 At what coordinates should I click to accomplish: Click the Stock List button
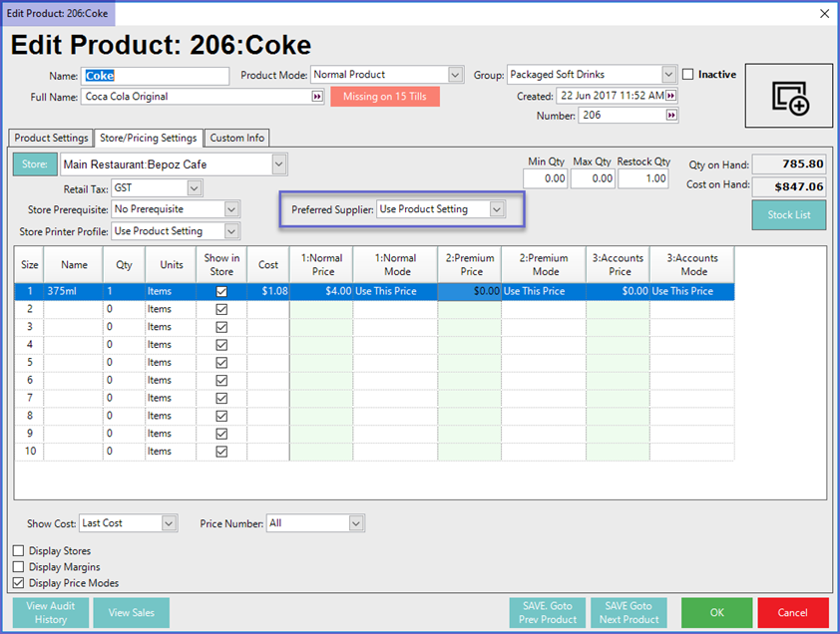point(788,215)
